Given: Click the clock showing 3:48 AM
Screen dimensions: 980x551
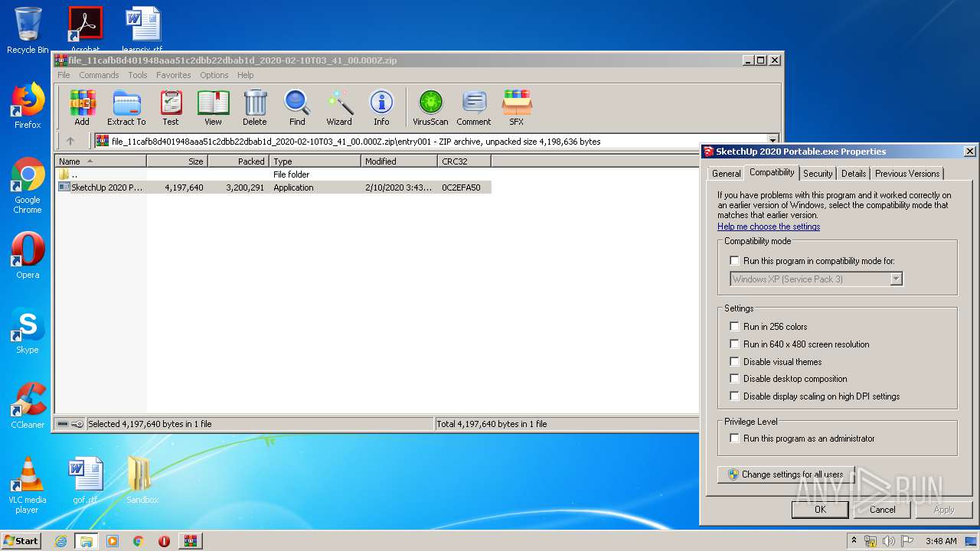Looking at the screenshot, I should point(941,541).
